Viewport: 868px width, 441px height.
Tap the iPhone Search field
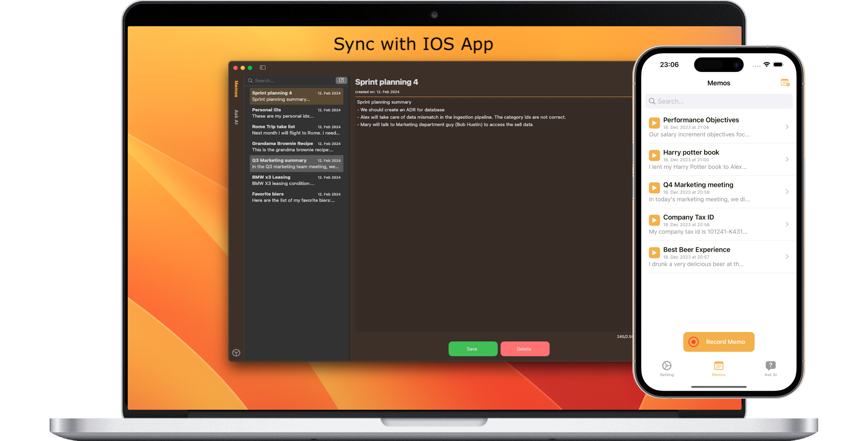tap(718, 101)
